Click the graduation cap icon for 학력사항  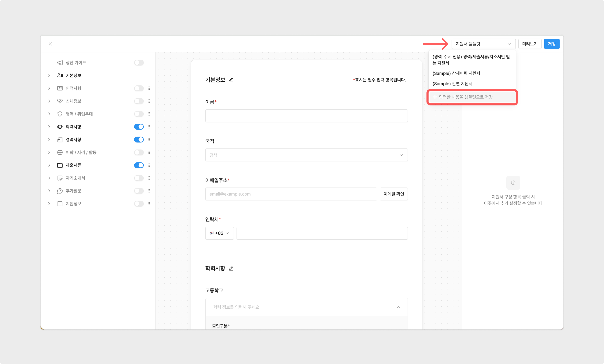click(60, 127)
